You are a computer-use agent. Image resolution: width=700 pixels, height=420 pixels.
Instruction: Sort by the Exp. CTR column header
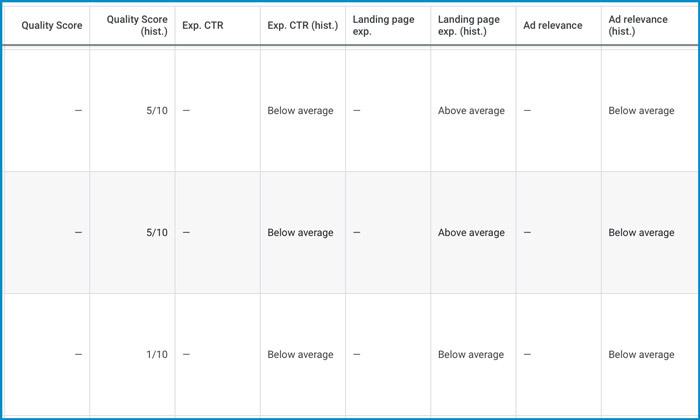(x=203, y=25)
